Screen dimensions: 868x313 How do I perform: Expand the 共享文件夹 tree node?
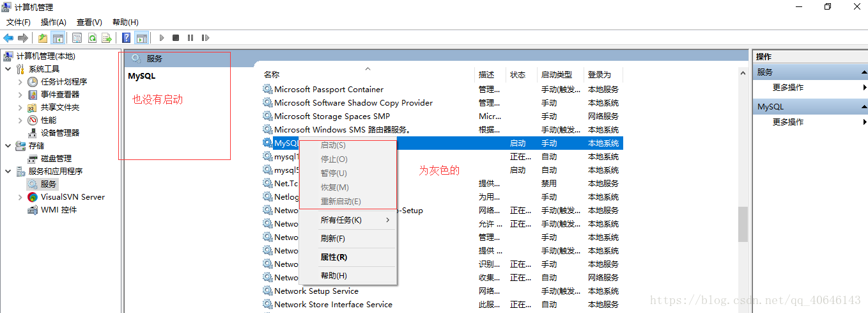[x=20, y=108]
